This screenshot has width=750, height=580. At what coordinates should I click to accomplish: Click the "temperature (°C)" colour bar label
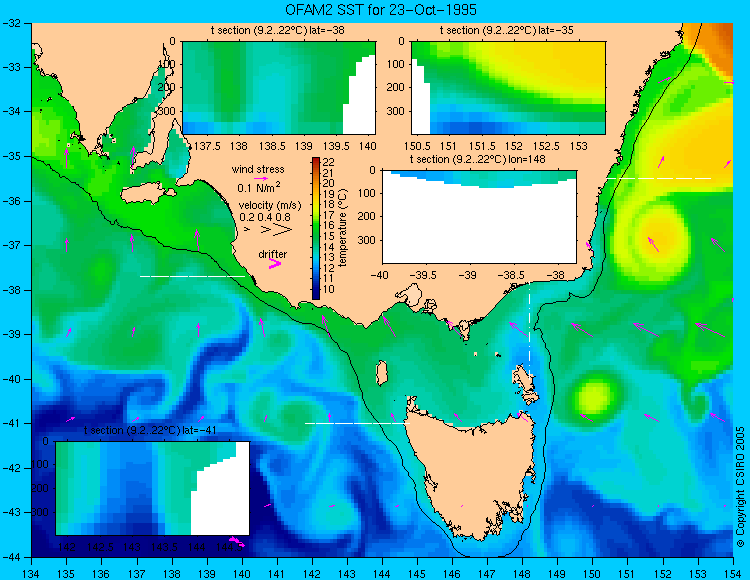(x=342, y=228)
